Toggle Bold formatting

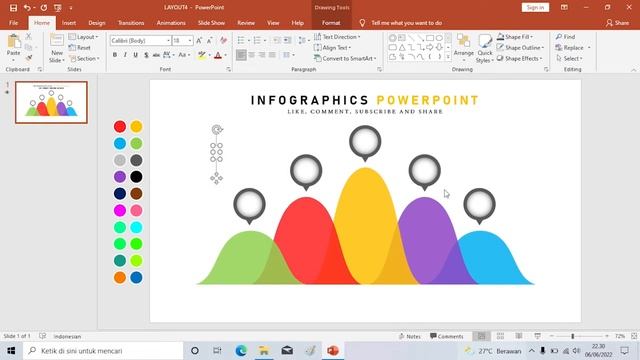(x=115, y=55)
